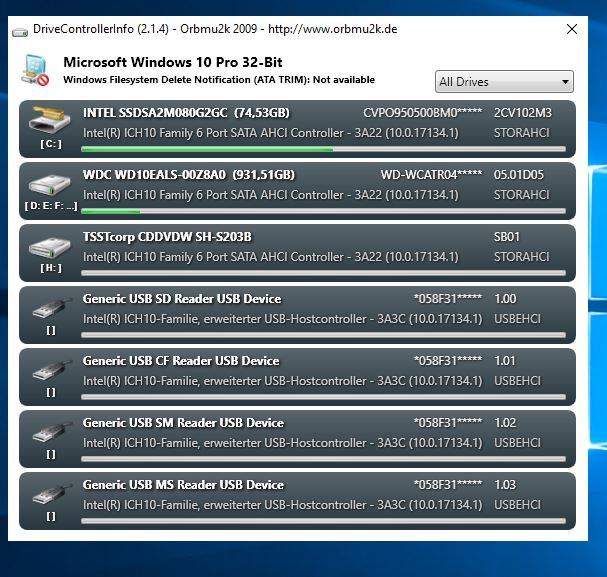The image size is (607, 577).
Task: Select the WDC WD10EALS hard drive icon
Action: tap(50, 185)
